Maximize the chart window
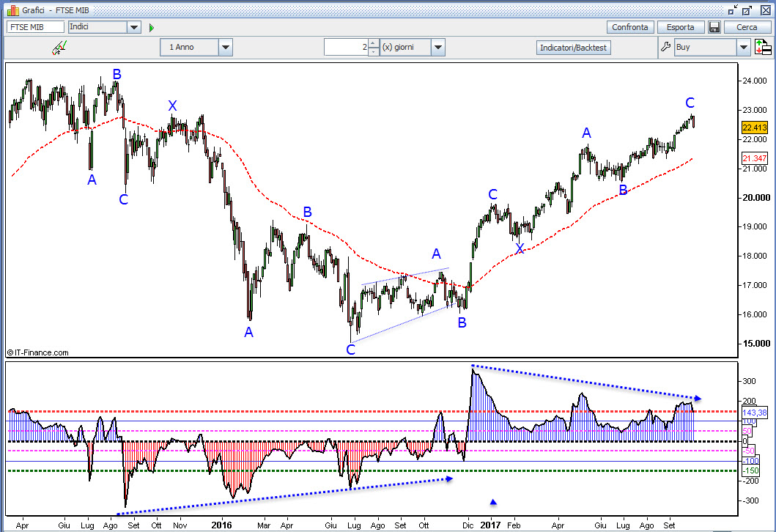 (x=747, y=10)
